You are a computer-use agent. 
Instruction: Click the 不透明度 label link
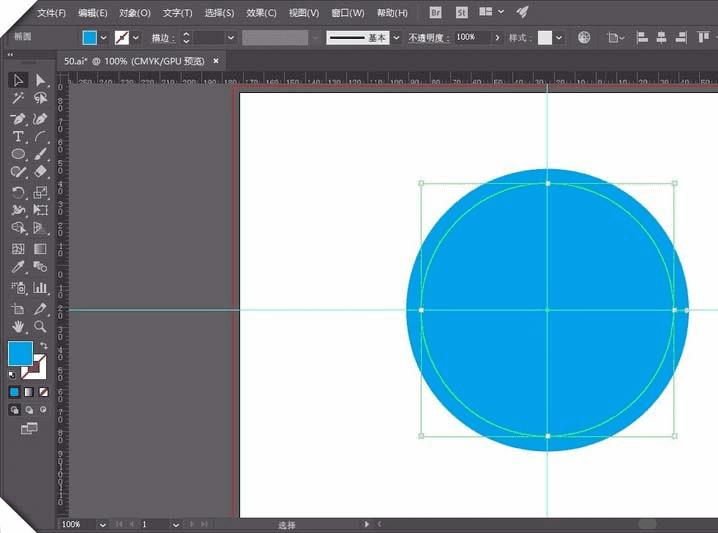point(429,37)
